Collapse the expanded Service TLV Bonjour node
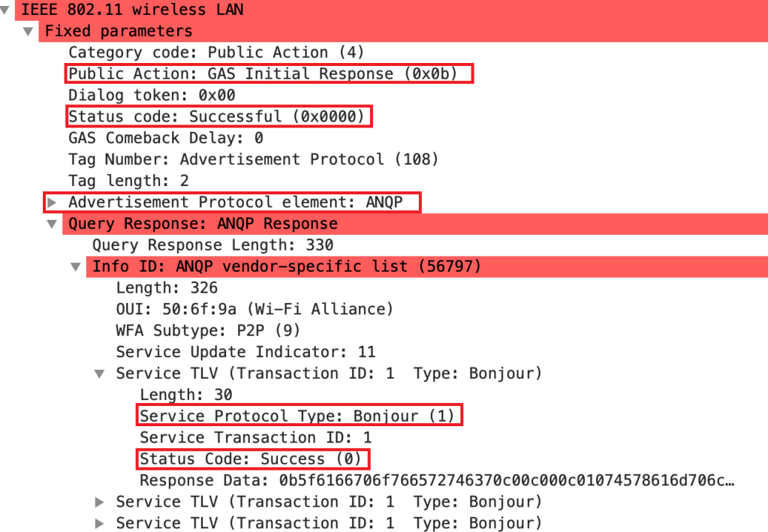768x532 pixels. coord(100,374)
